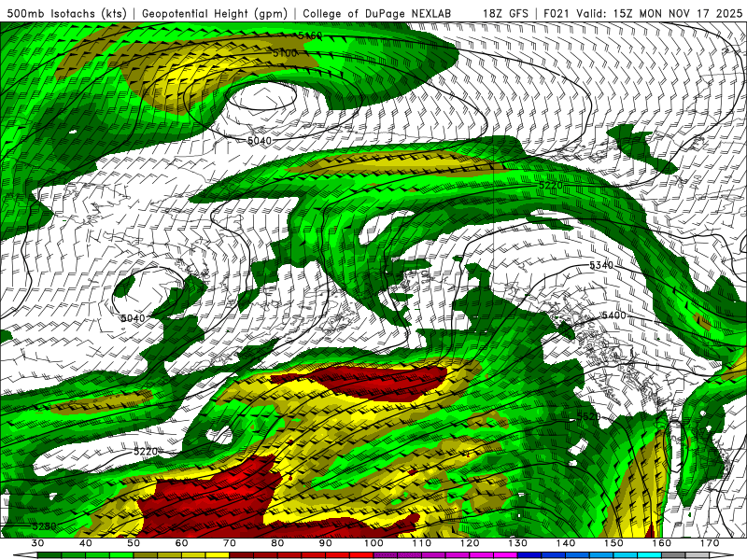Pick the gray swatch under the 160 label
This screenshot has height=560, width=747.
[x=673, y=555]
